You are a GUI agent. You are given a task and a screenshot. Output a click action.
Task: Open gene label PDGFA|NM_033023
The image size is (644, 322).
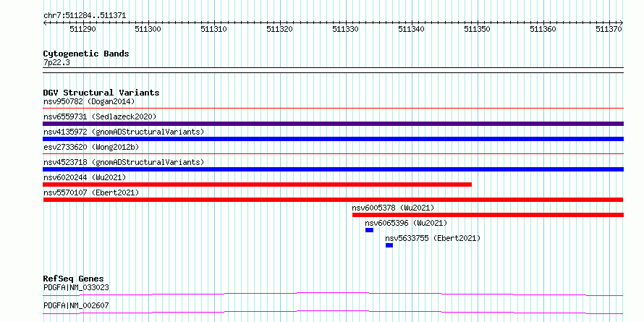coord(76,287)
